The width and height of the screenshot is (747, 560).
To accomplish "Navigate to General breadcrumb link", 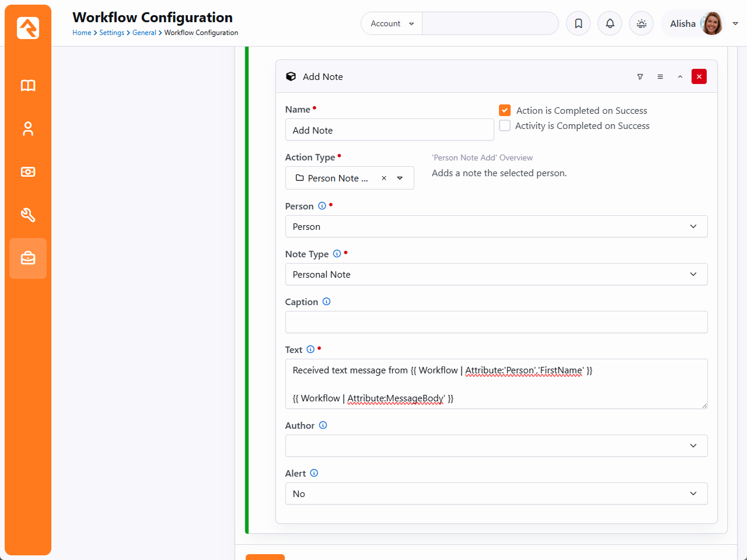I will [144, 33].
